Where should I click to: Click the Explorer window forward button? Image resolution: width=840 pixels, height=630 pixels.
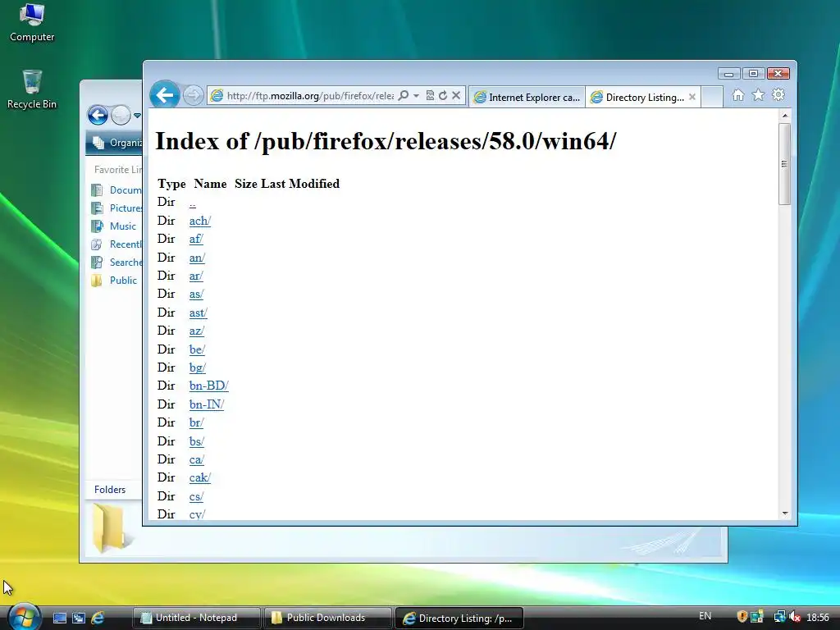[121, 115]
